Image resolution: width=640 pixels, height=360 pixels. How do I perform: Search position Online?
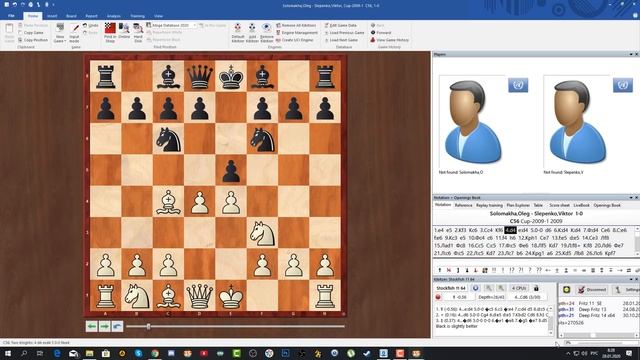124,31
